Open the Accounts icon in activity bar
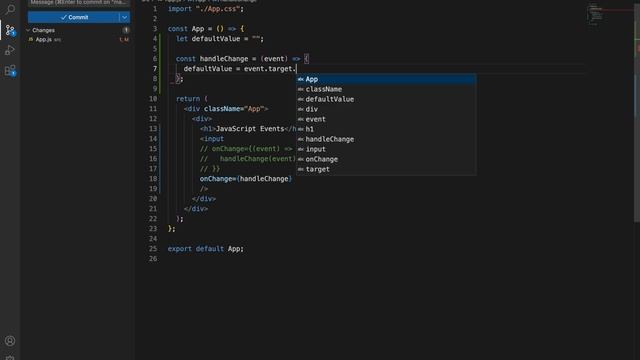 pyautogui.click(x=10, y=341)
